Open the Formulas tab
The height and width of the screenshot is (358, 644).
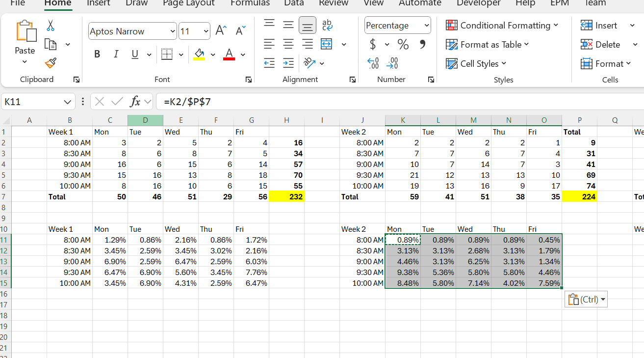250,3
